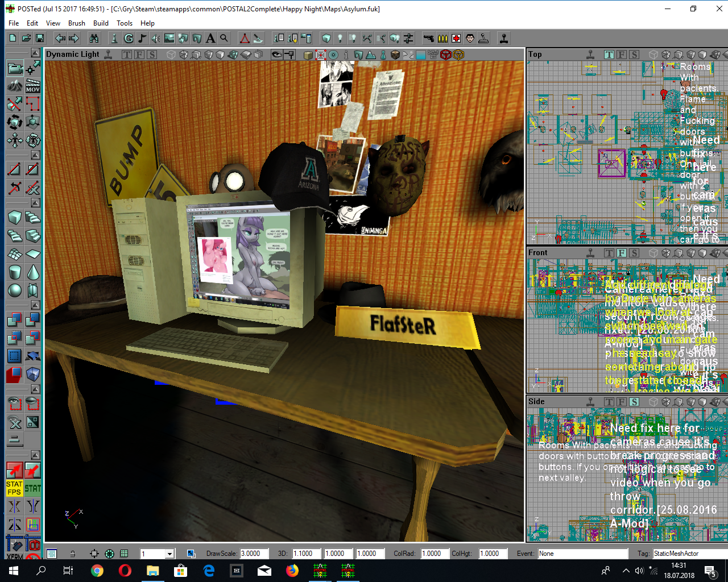Select the Actor Rotate tool
The height and width of the screenshot is (582, 728).
click(15, 122)
